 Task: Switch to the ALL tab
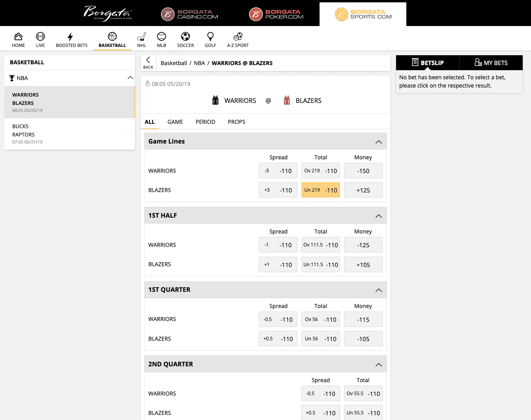coord(150,122)
